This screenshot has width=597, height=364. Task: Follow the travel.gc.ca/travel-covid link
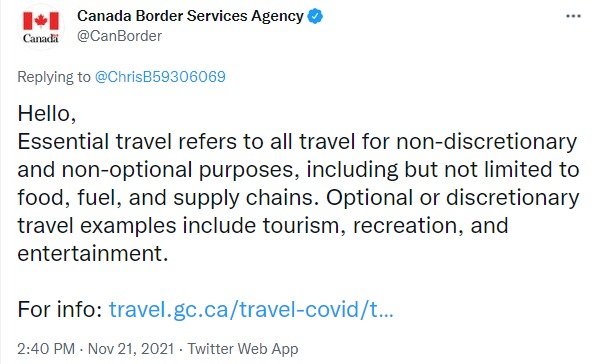click(x=251, y=309)
